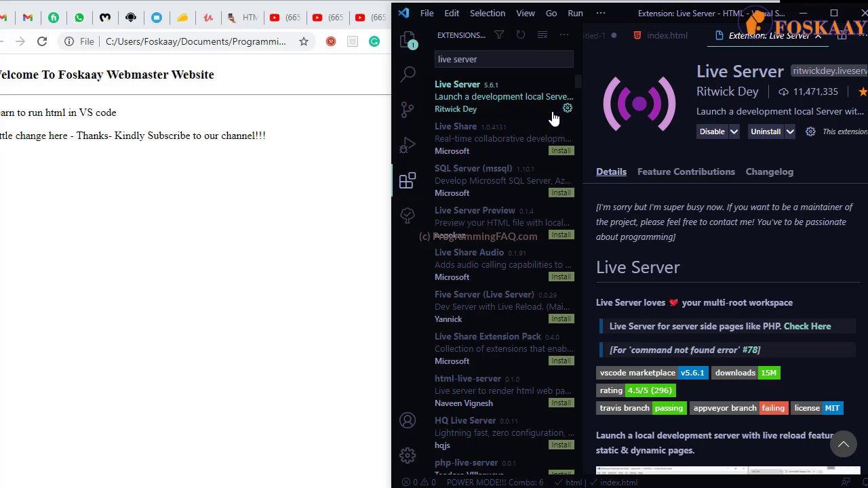Open POWER MODE Combo status entry
Image resolution: width=868 pixels, height=488 pixels.
[495, 483]
